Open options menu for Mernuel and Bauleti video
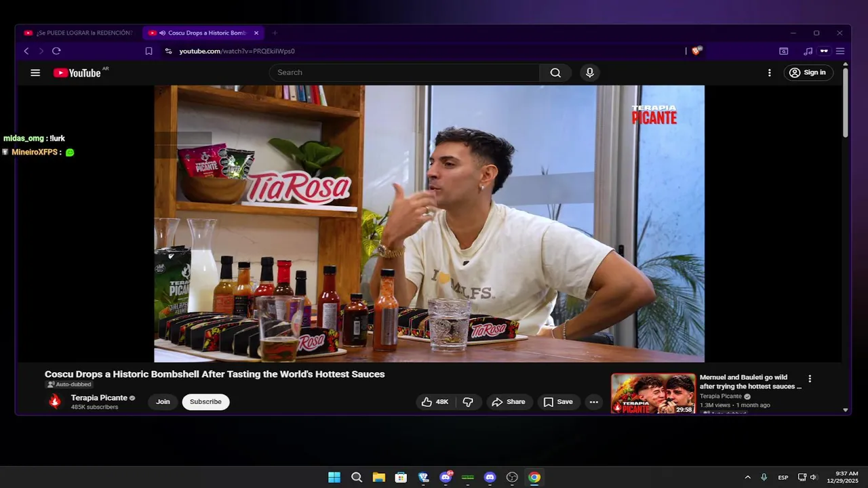The width and height of the screenshot is (868, 488). click(x=809, y=379)
